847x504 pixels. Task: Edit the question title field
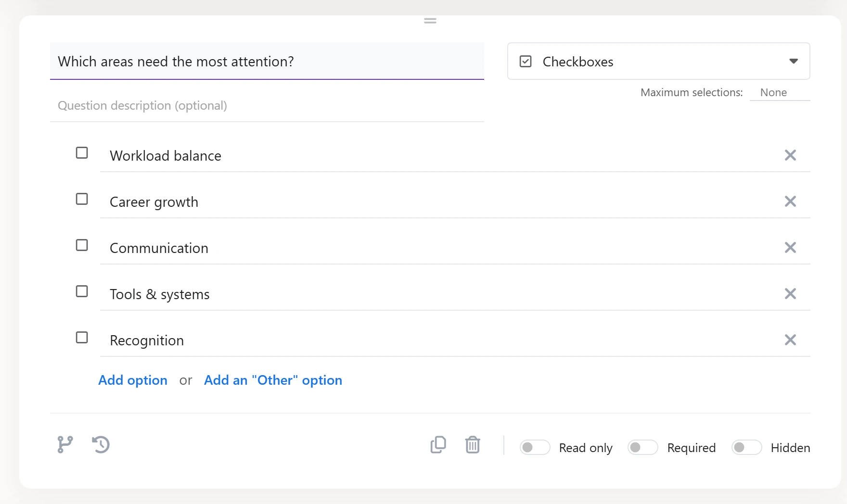tap(267, 61)
